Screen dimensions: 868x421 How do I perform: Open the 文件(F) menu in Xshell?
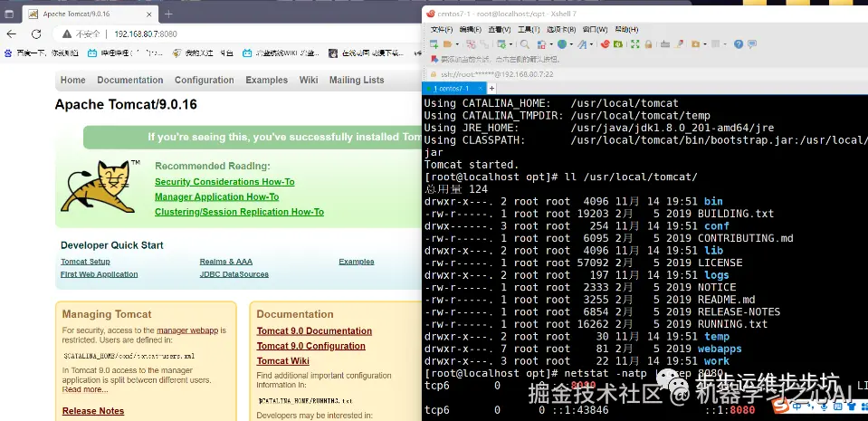[x=442, y=29]
